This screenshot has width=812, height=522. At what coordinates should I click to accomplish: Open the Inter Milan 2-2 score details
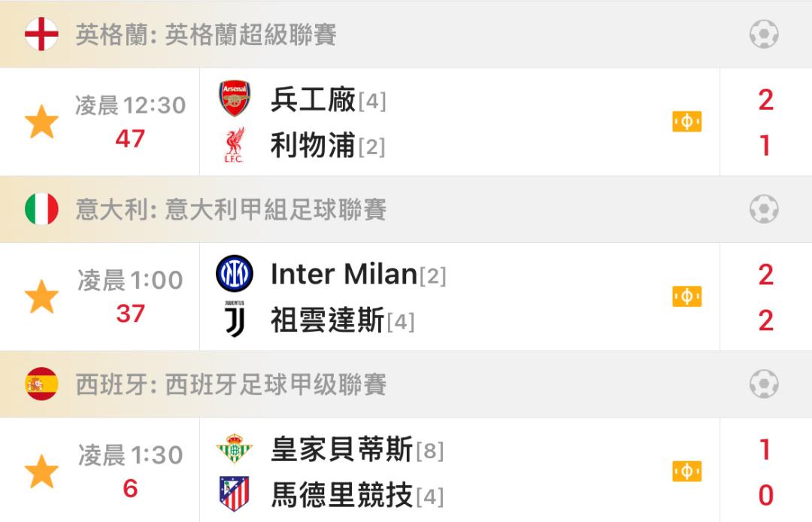(x=766, y=297)
